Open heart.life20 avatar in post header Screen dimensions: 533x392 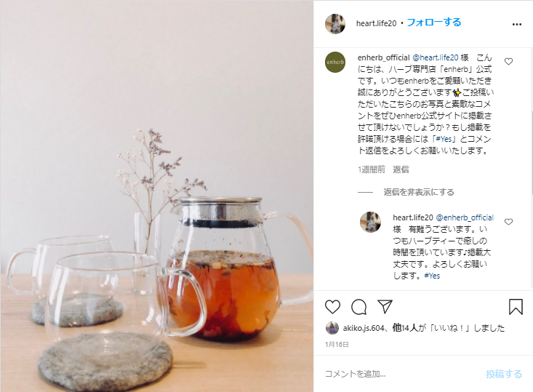335,24
